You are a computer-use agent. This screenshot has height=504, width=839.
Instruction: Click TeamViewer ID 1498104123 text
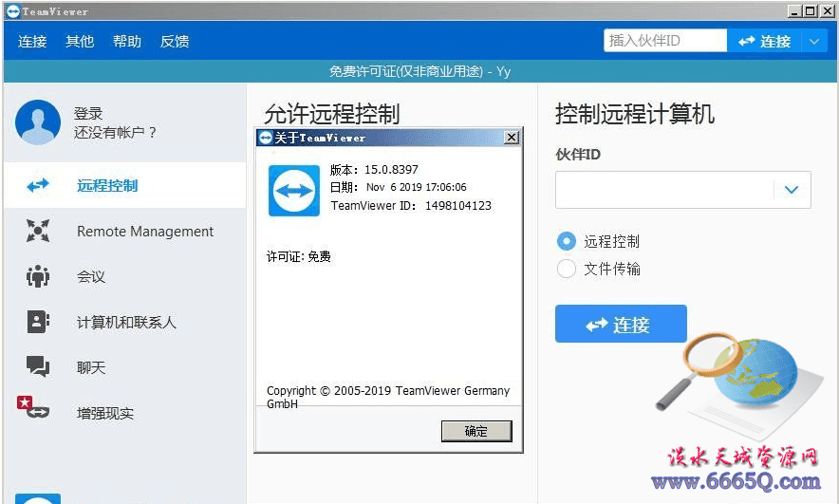(411, 205)
